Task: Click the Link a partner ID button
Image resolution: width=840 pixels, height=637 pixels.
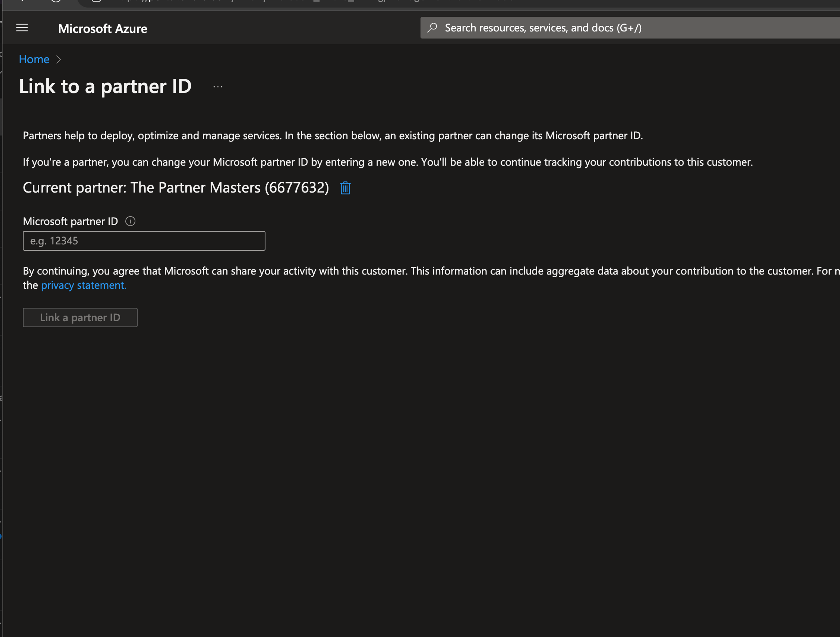Action: click(x=80, y=317)
